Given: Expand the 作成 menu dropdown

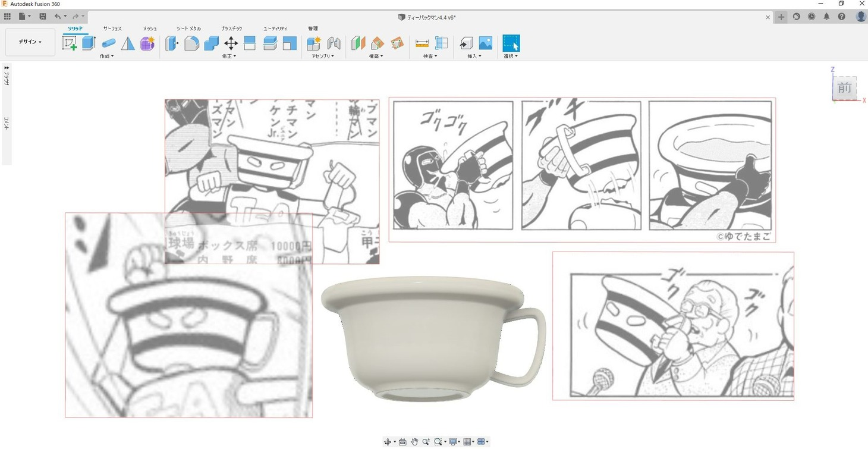Looking at the screenshot, I should point(107,56).
